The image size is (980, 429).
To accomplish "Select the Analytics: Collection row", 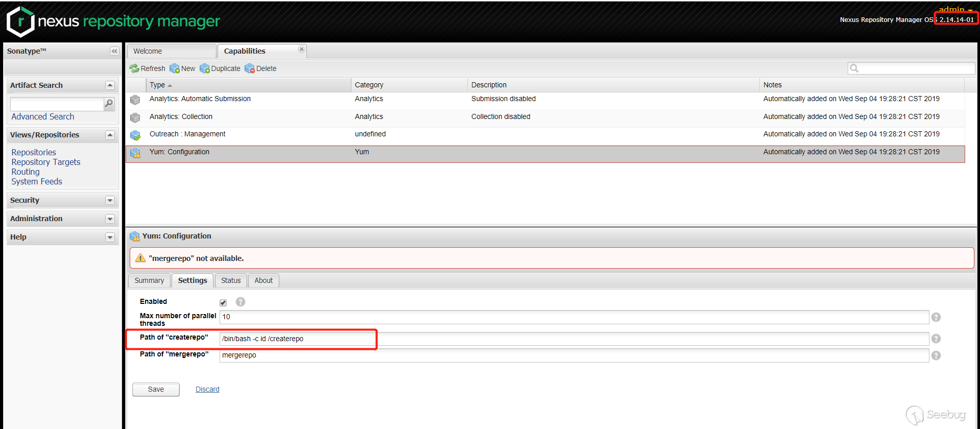I will [x=545, y=118].
